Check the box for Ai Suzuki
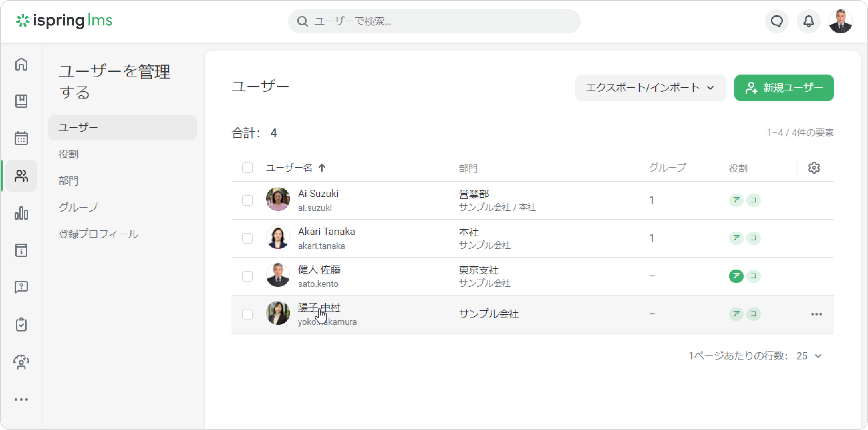 coord(247,200)
